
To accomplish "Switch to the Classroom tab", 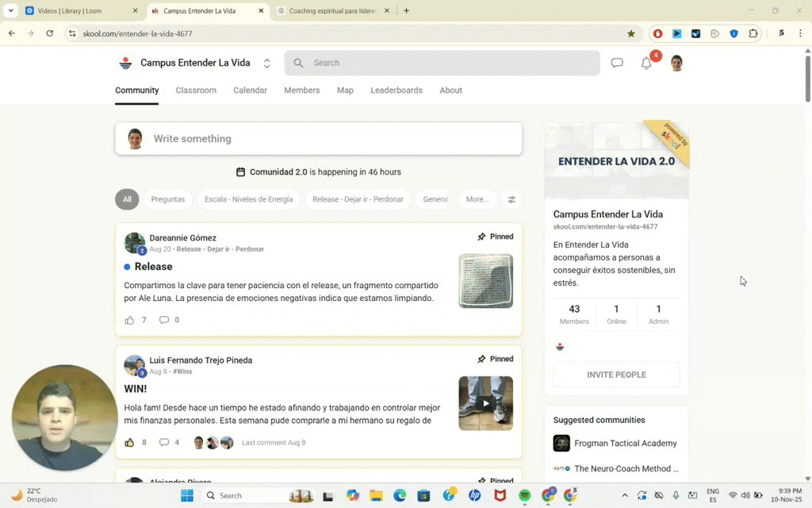I will 196,90.
